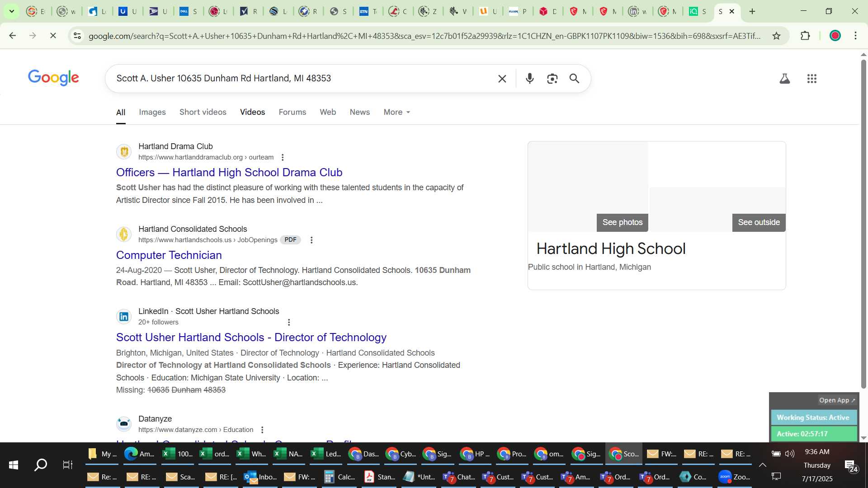Switch to the Images tab

(152, 112)
